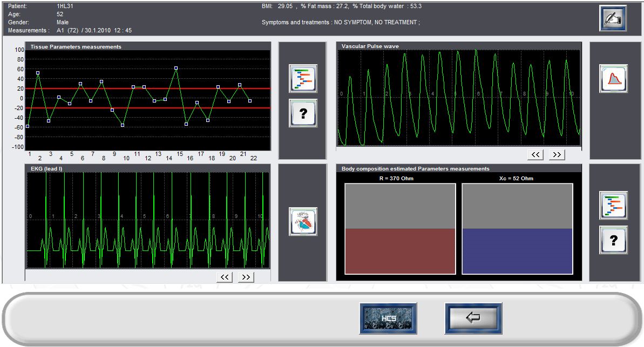The width and height of the screenshot is (644, 347).
Task: Click data point 2 in the Tissue Parameters graph
Action: (x=38, y=73)
